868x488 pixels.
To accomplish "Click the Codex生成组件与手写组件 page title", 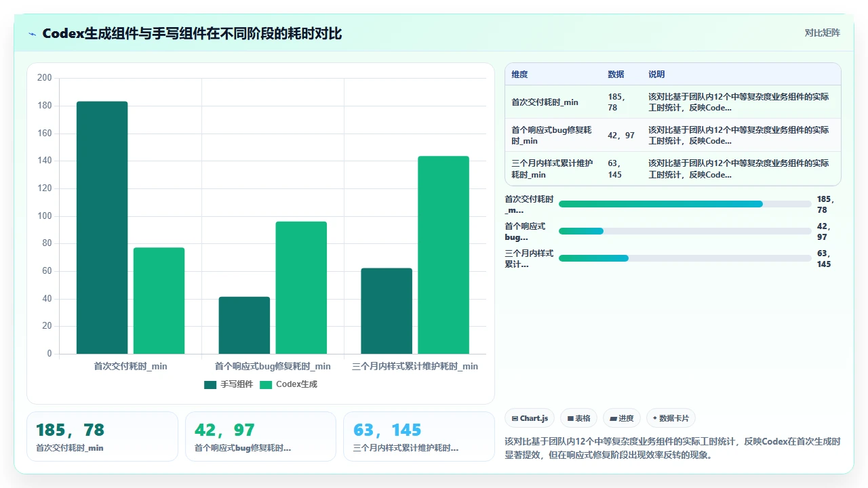I will click(x=192, y=34).
